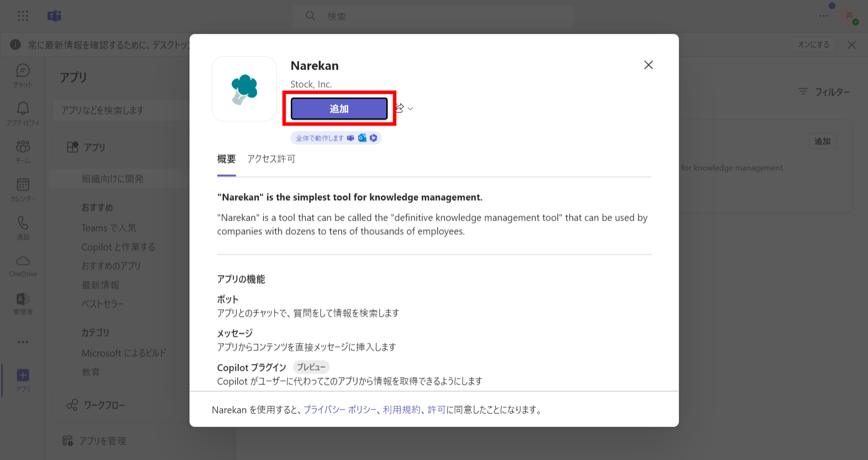Click the ワークフロー icon

[x=72, y=405]
